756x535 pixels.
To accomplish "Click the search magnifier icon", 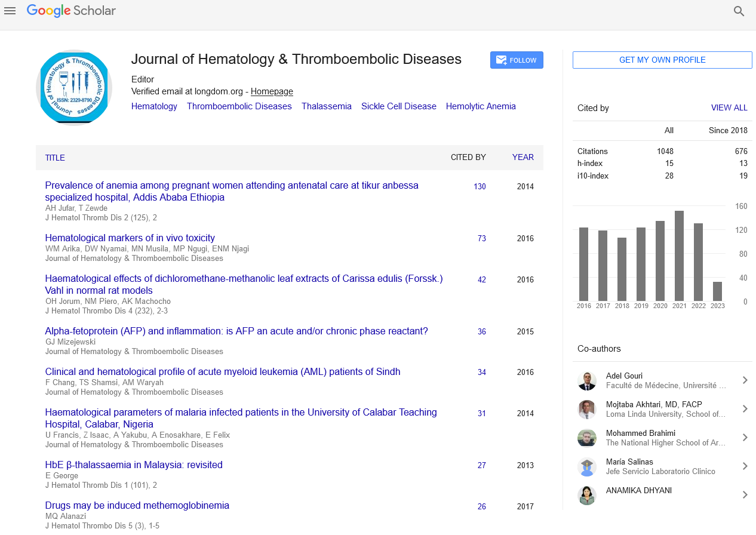I will (739, 11).
